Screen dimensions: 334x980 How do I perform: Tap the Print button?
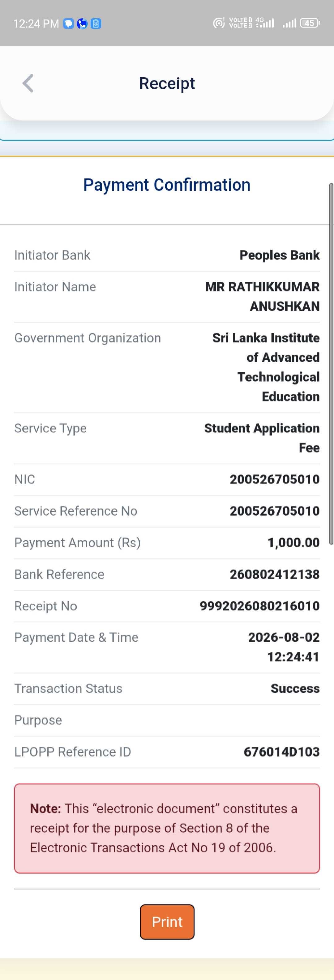click(x=167, y=922)
